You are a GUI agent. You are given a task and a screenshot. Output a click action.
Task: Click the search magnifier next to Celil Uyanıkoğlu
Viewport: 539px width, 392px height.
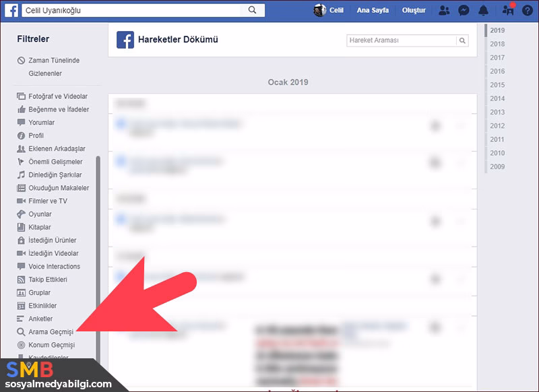coord(253,10)
